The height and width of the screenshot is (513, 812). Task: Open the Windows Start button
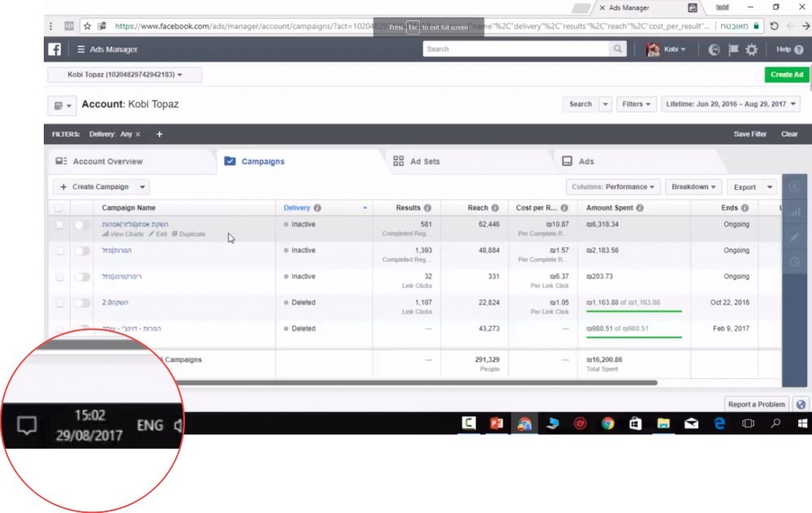click(x=802, y=424)
